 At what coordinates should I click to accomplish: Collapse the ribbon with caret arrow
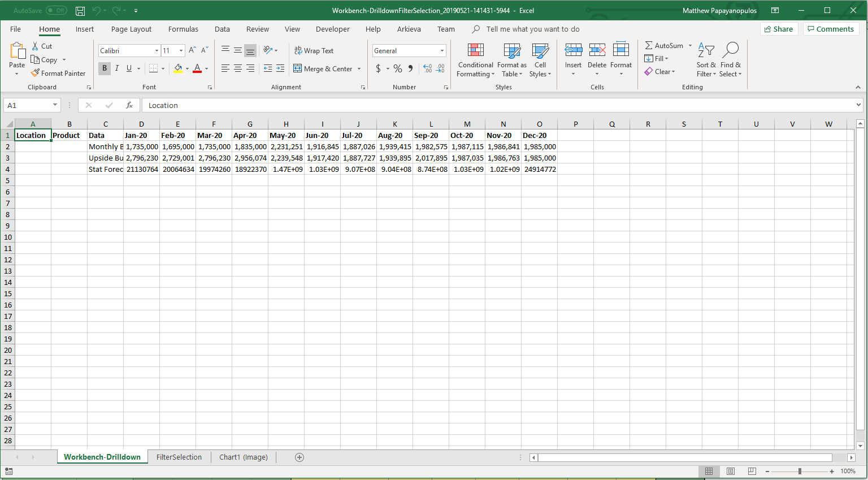coord(858,87)
